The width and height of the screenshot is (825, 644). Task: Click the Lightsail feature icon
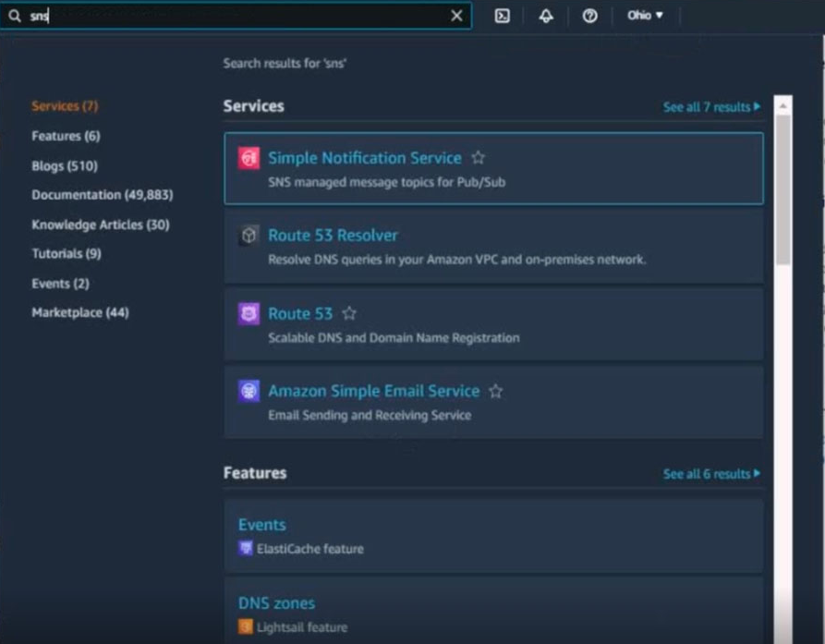245,626
